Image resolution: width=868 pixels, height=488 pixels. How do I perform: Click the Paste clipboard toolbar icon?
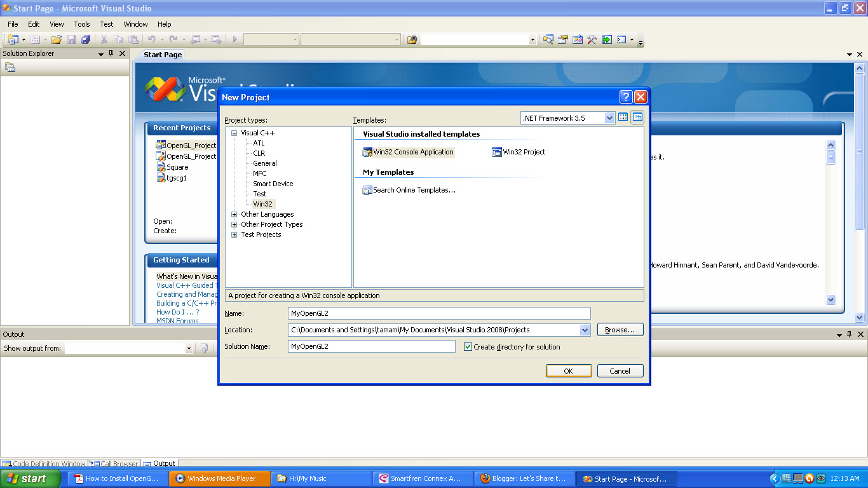pos(133,39)
